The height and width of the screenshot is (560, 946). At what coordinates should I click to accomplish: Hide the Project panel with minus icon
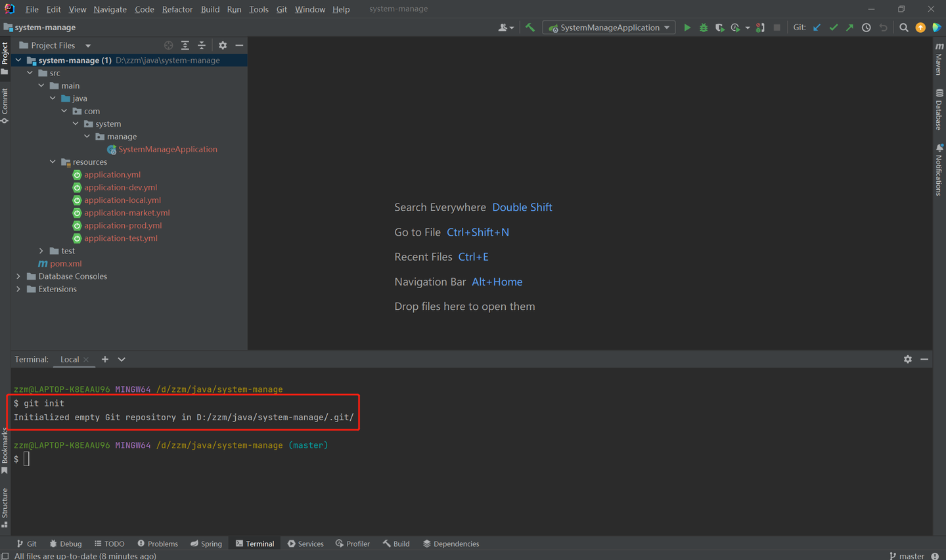tap(239, 45)
